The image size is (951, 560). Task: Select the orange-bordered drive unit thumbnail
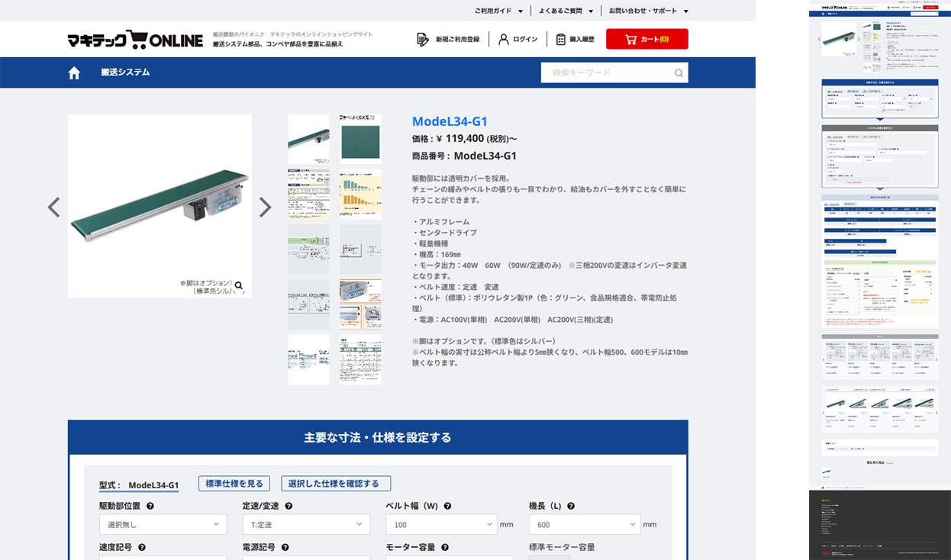pos(360,304)
